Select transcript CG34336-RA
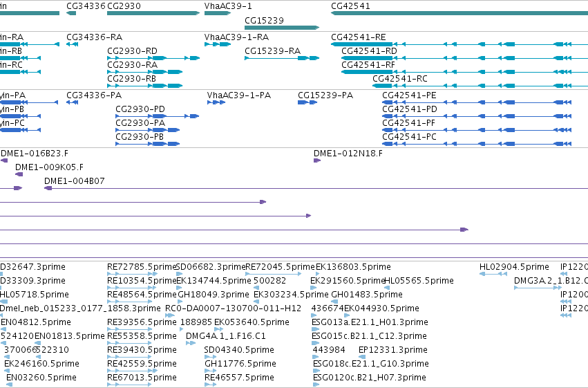The image size is (588, 388). [x=94, y=37]
